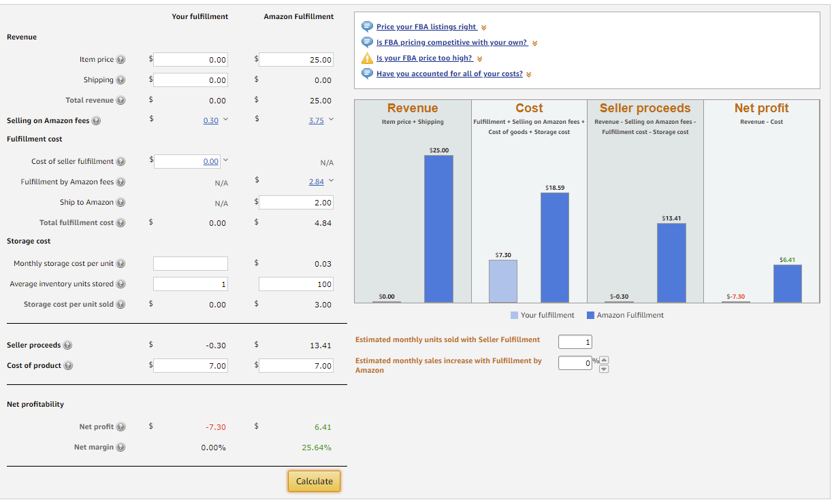This screenshot has height=504, width=834.
Task: Click the help icon next to Item price
Action: pyautogui.click(x=121, y=60)
